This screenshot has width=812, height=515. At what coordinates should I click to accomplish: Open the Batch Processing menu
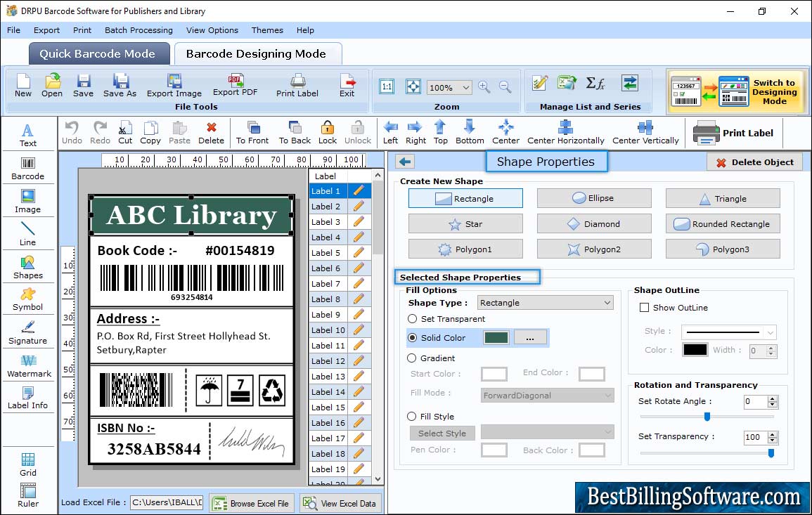pyautogui.click(x=138, y=30)
